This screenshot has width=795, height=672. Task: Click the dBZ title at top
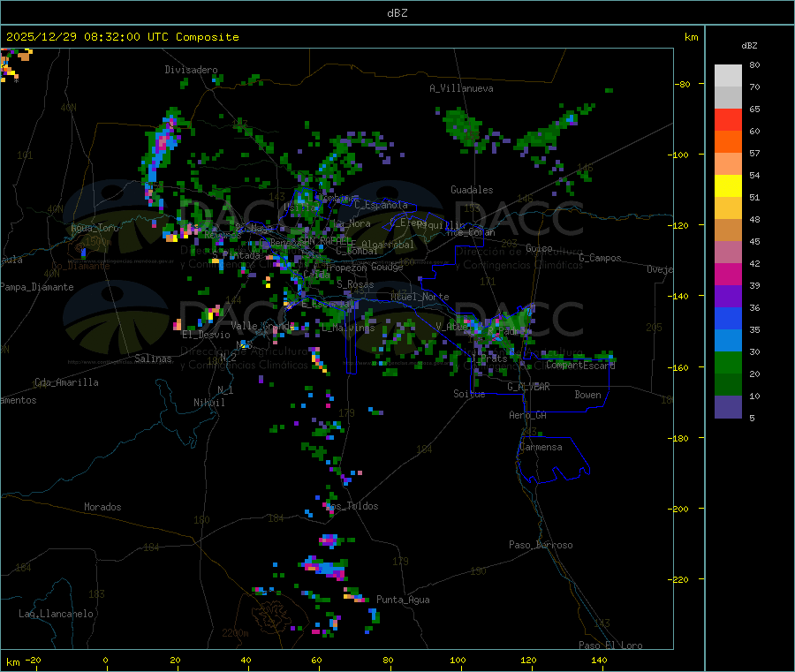(x=397, y=13)
